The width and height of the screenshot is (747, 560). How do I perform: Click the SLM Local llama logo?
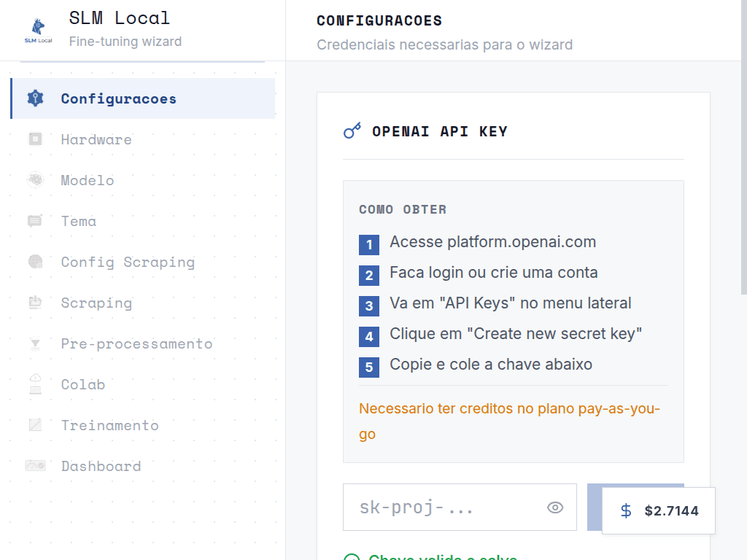pyautogui.click(x=37, y=28)
